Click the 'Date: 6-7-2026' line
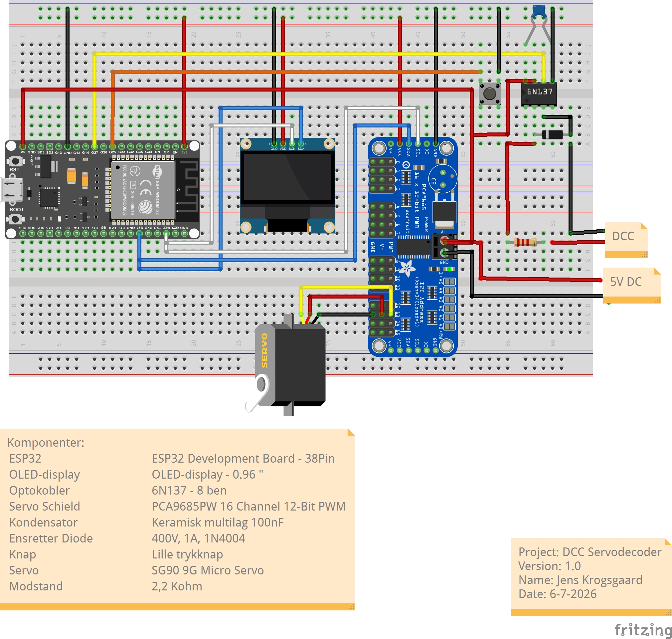Screen dimensions: 672x639 (x=558, y=594)
